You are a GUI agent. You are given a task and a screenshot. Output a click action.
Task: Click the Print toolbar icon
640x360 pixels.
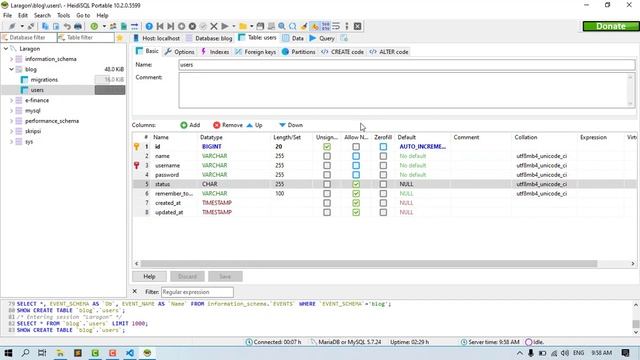78,26
